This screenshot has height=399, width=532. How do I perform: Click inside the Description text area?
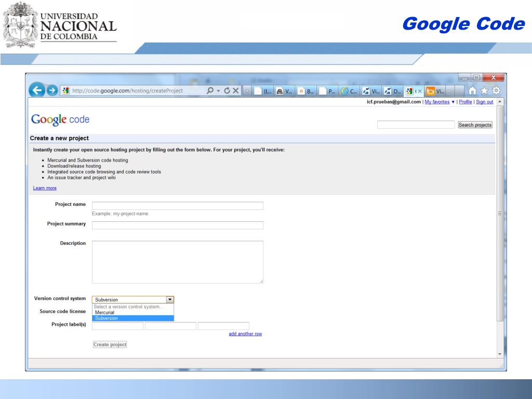pos(178,262)
